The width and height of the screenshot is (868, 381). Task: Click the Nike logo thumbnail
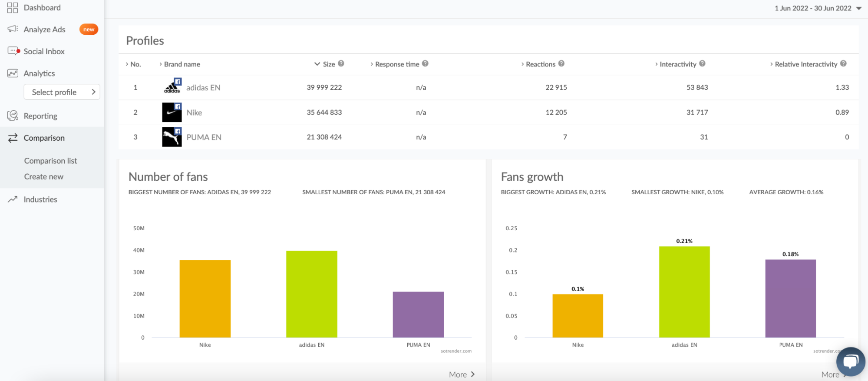[x=172, y=113]
